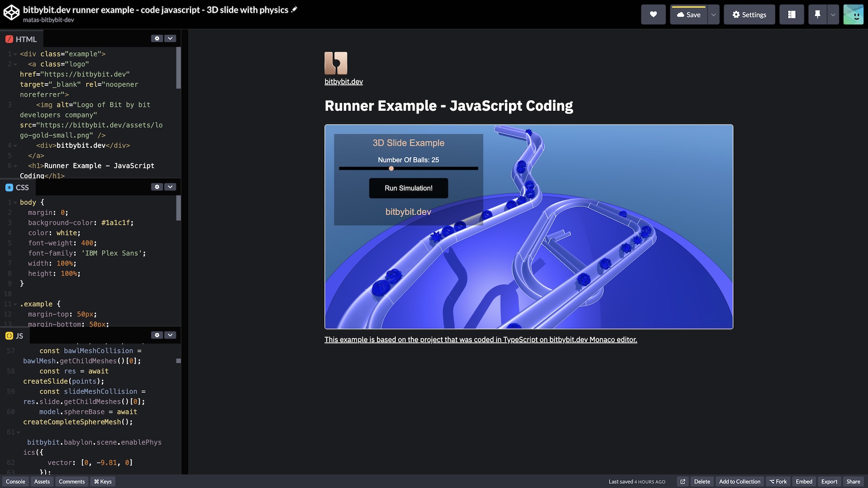This screenshot has width=868, height=488.
Task: Show keyboard shortcuts via Keys
Action: coord(103,482)
